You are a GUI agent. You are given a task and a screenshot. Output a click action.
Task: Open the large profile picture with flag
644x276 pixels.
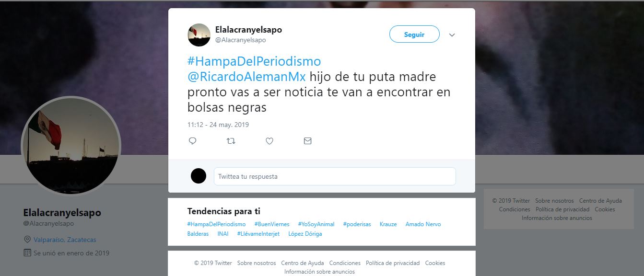point(71,146)
